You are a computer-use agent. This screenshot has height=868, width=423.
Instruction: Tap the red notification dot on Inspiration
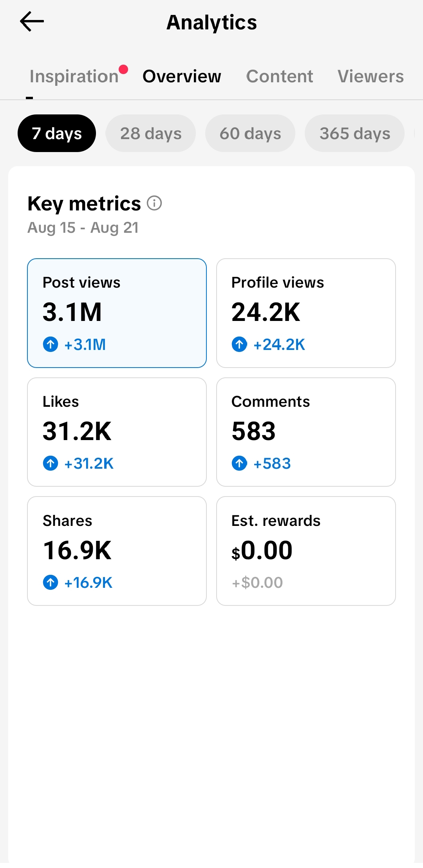[123, 69]
